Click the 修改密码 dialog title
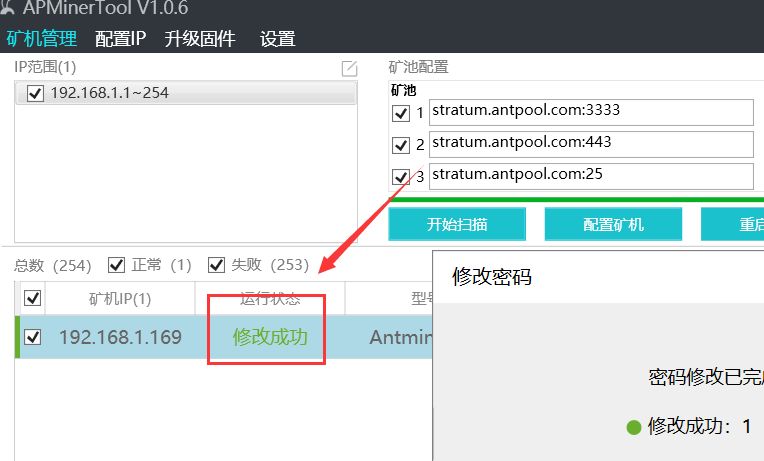Viewport: 764px width, 461px height. 492,276
